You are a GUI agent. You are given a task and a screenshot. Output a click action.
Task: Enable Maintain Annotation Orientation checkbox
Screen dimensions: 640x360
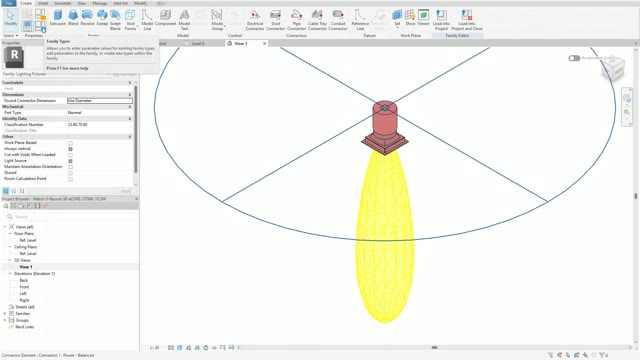pos(70,167)
